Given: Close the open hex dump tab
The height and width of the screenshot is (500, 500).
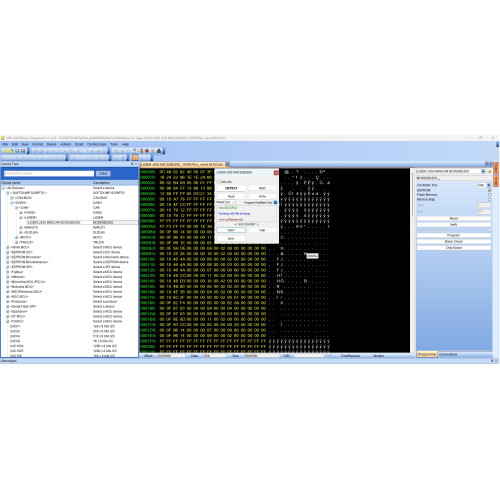Looking at the screenshot, I should click(227, 164).
